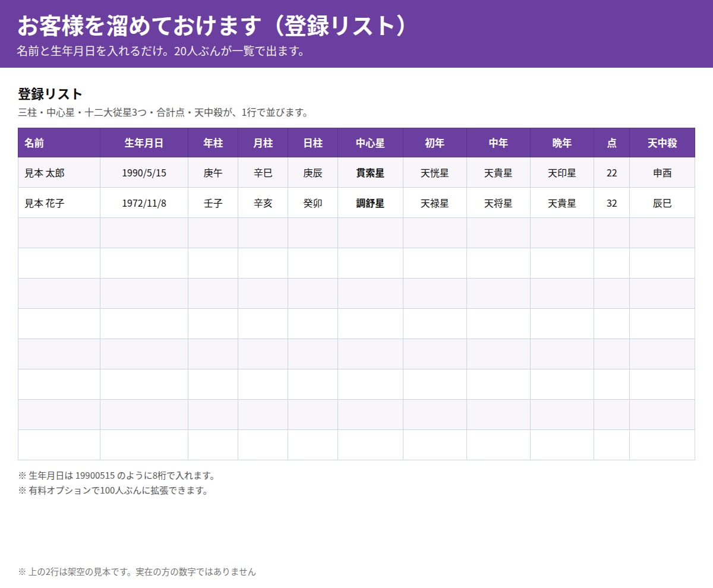Select the name cell 見本 太郎
Image resolution: width=713 pixels, height=588 pixels.
(x=59, y=173)
